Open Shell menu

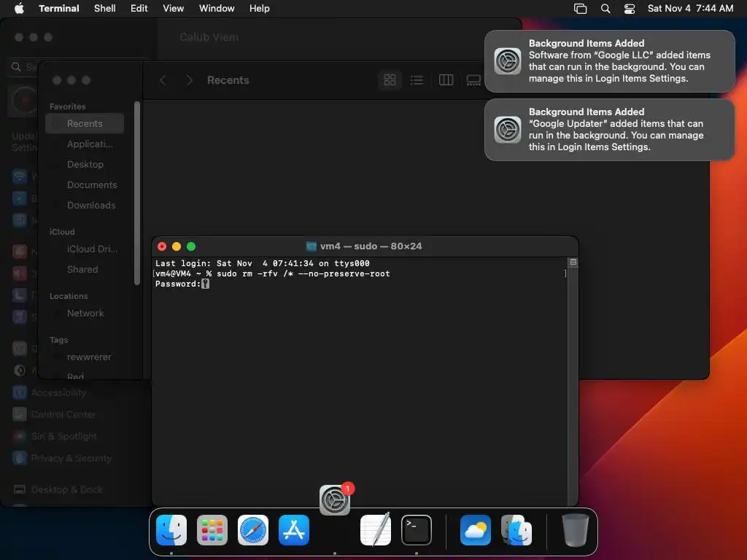coord(105,8)
